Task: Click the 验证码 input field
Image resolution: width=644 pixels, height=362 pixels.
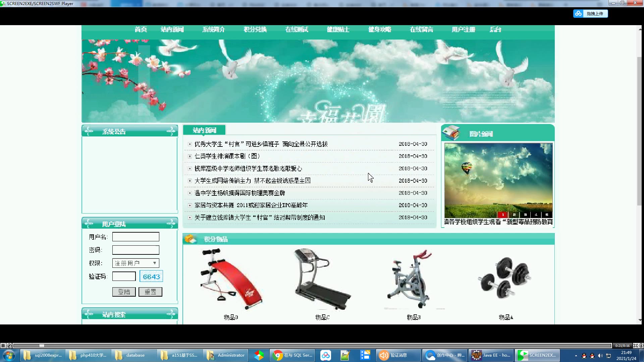Action: tap(124, 276)
